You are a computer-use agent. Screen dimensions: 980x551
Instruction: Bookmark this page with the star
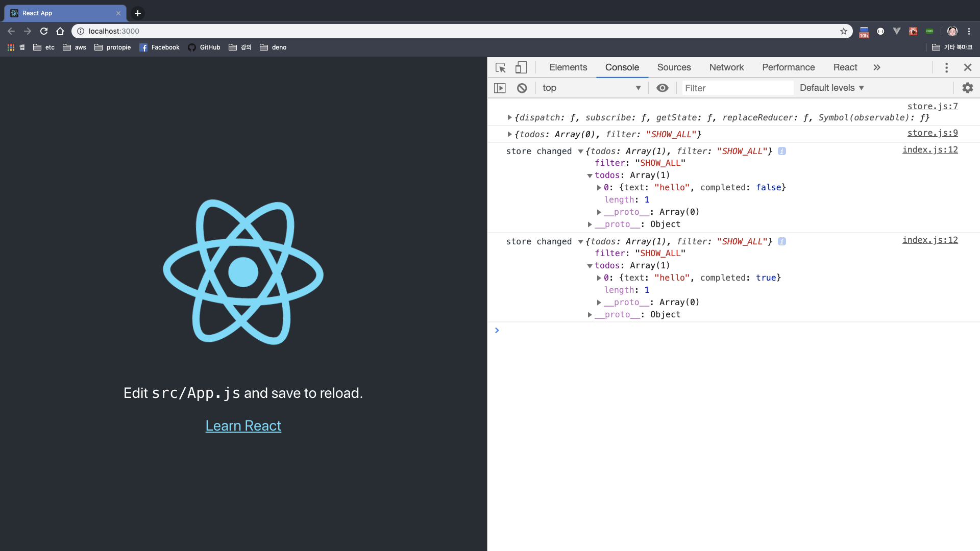(x=843, y=31)
